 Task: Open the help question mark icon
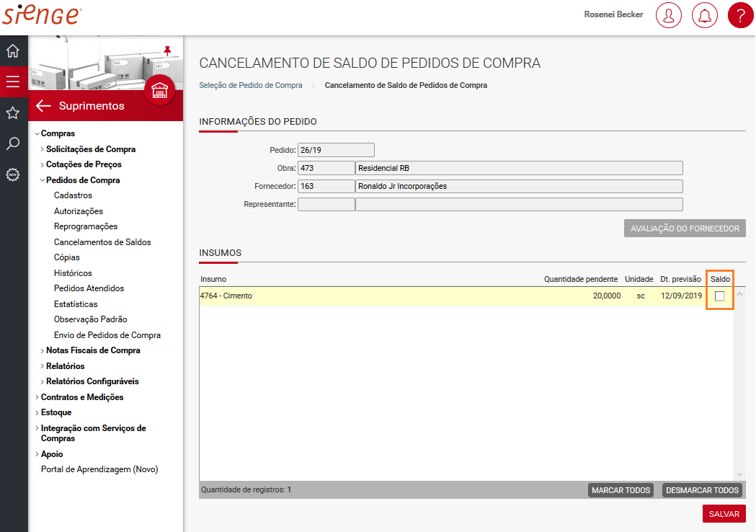point(741,15)
